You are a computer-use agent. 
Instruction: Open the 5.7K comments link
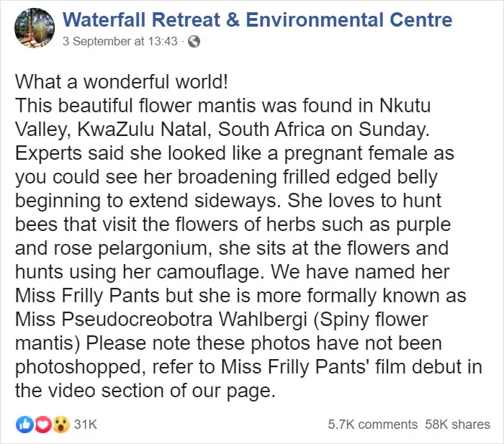372,425
